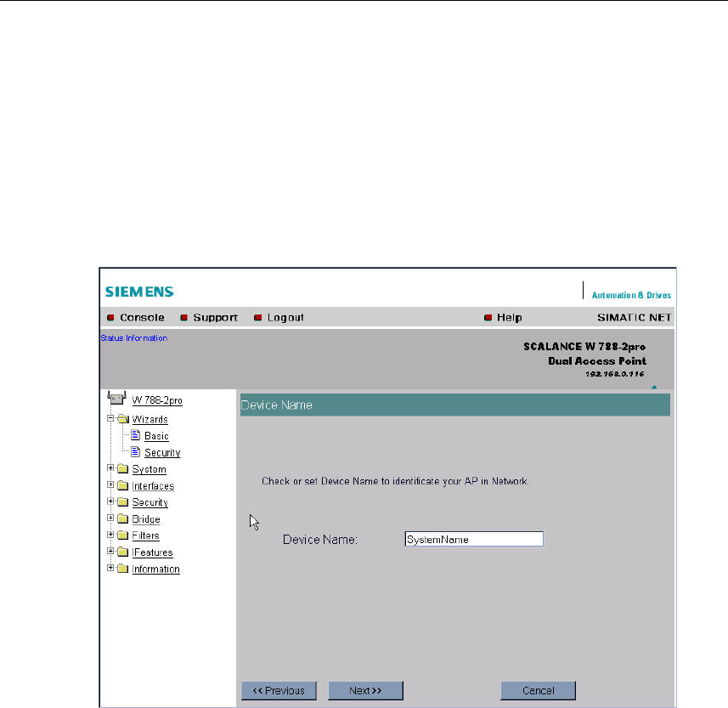Click the Interfaces folder icon
Screen dimensions: 728x708
tap(122, 485)
